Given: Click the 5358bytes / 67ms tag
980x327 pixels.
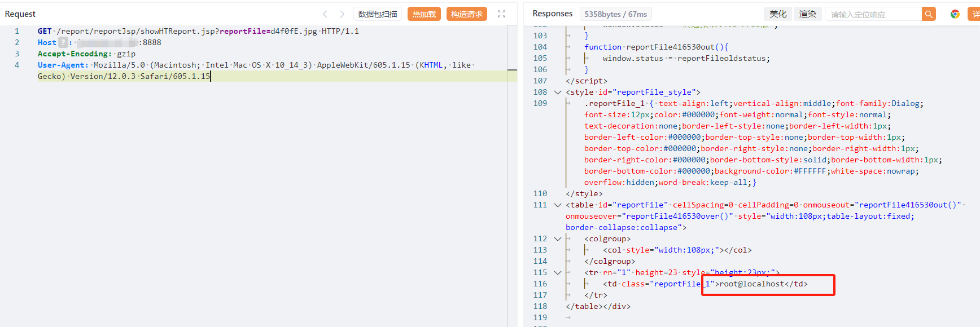Looking at the screenshot, I should (x=616, y=14).
